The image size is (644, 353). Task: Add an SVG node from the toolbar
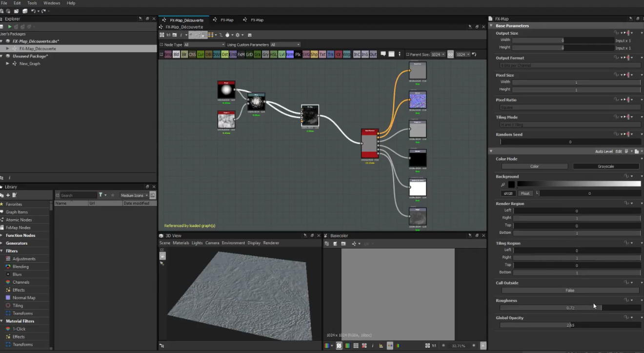pyautogui.click(x=306, y=54)
